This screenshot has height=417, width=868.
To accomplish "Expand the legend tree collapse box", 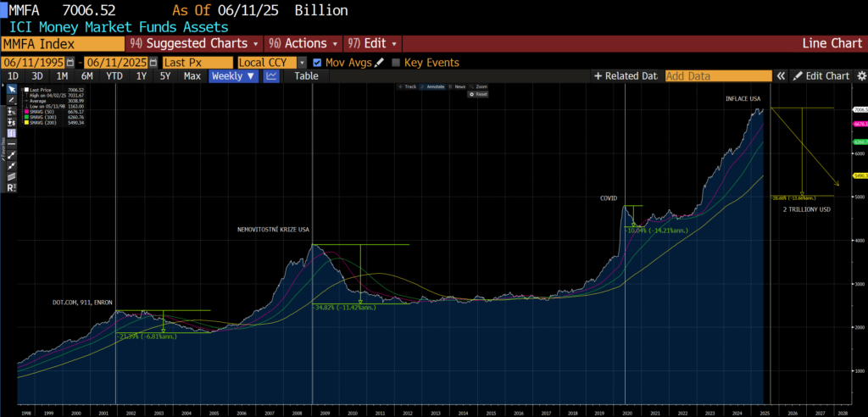I will (22, 90).
